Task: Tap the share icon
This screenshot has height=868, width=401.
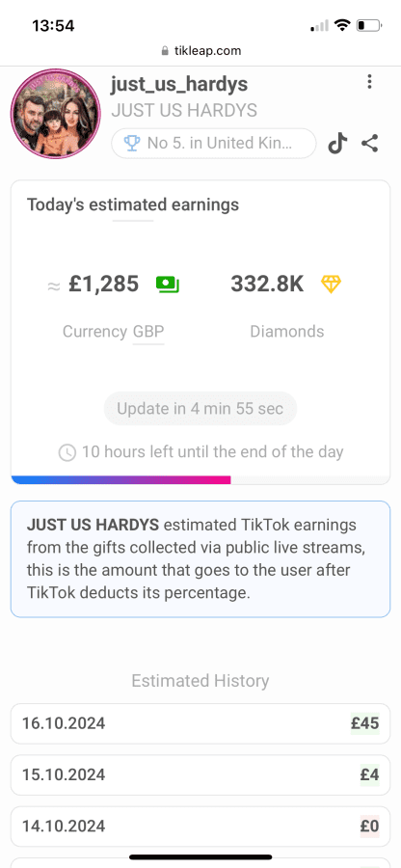Action: pyautogui.click(x=370, y=144)
